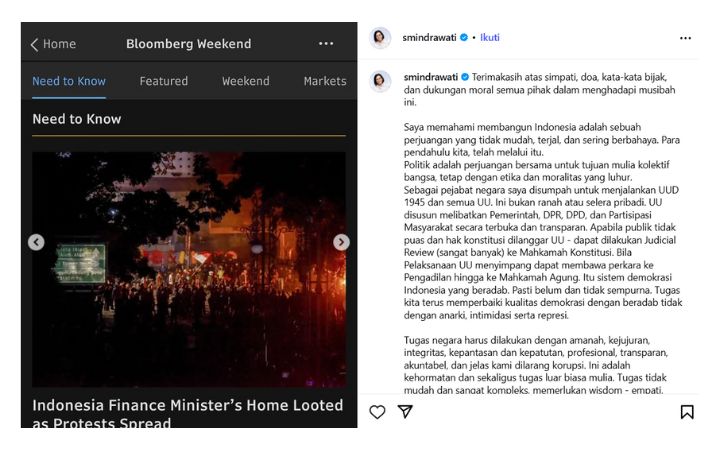The image size is (720, 450).
Task: Open the protest photo thumbnail
Action: point(189,269)
